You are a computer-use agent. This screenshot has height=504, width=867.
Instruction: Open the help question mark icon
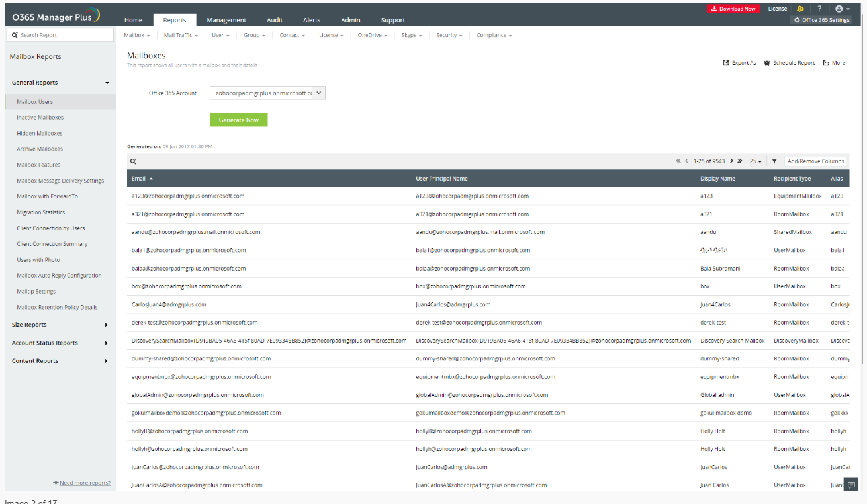tap(819, 9)
